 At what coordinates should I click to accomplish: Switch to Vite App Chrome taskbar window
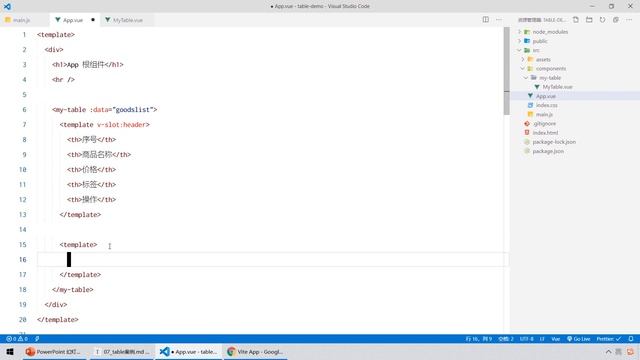click(x=255, y=351)
